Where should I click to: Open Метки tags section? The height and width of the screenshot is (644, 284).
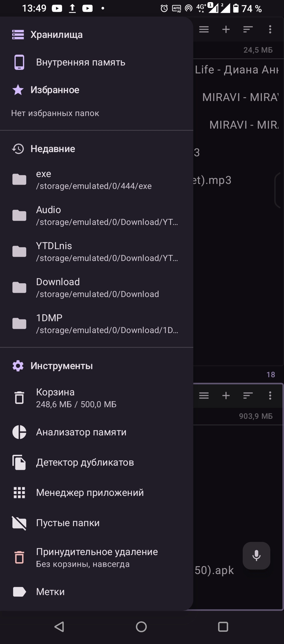[97, 592]
